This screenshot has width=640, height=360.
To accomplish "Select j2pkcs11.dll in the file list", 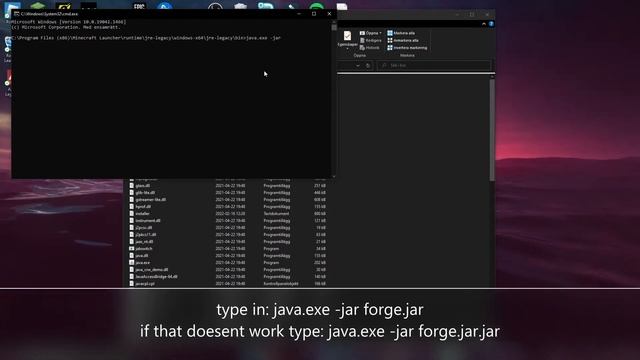I will click(146, 235).
